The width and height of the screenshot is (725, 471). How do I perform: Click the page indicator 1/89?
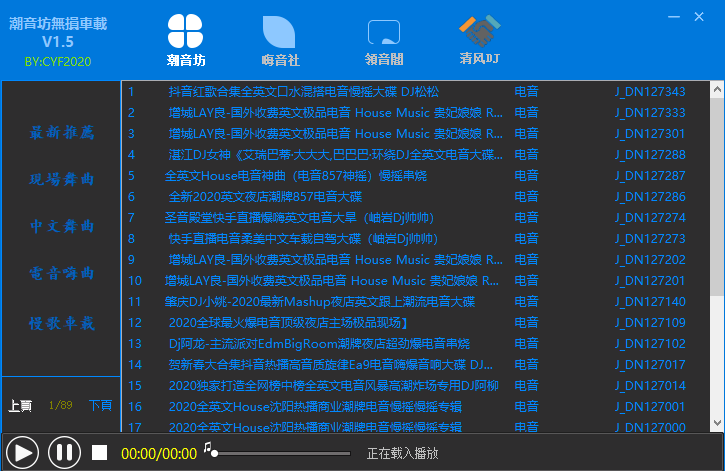point(61,405)
